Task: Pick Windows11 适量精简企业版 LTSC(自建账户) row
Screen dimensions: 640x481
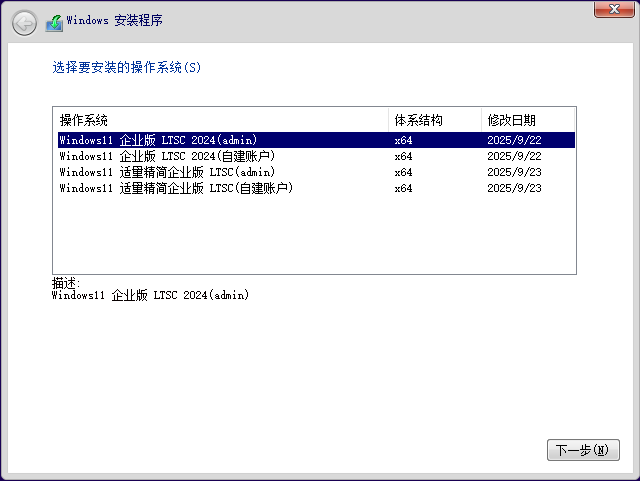Action: [176, 188]
